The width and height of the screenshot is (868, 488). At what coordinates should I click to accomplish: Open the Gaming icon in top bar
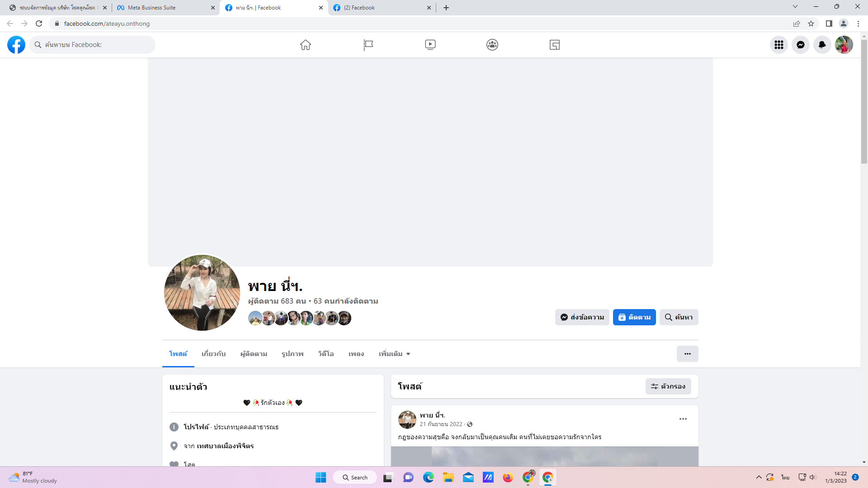point(554,45)
